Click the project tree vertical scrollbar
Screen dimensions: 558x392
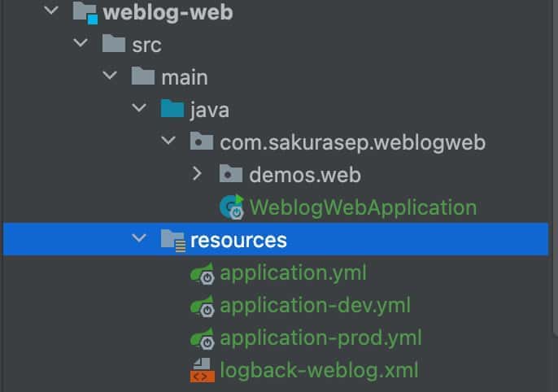tap(555, 168)
